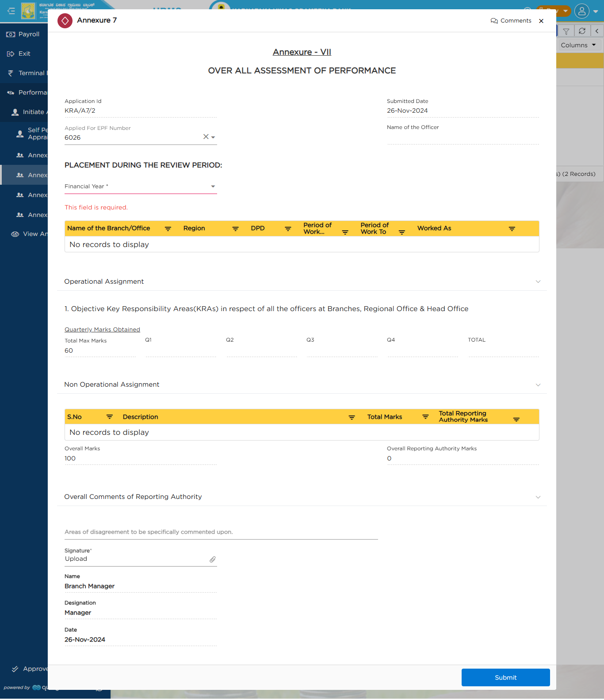Open the Financial Year dropdown
The image size is (604, 700).
[x=141, y=186]
